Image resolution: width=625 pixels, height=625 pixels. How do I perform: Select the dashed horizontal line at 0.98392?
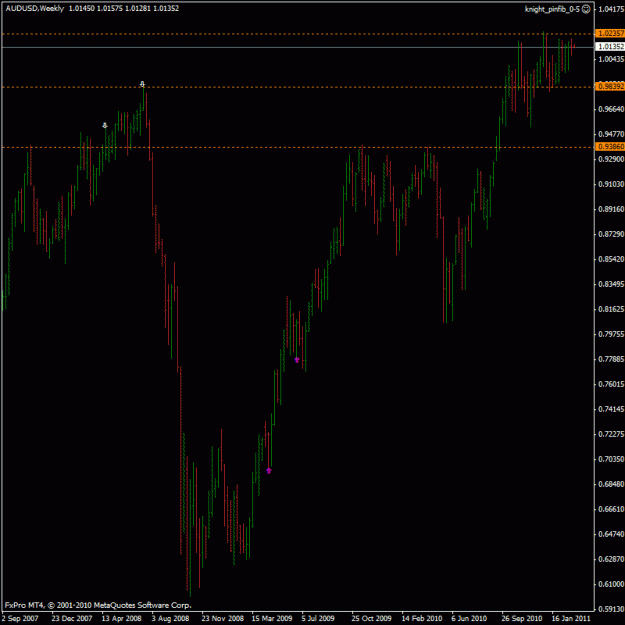(x=298, y=87)
